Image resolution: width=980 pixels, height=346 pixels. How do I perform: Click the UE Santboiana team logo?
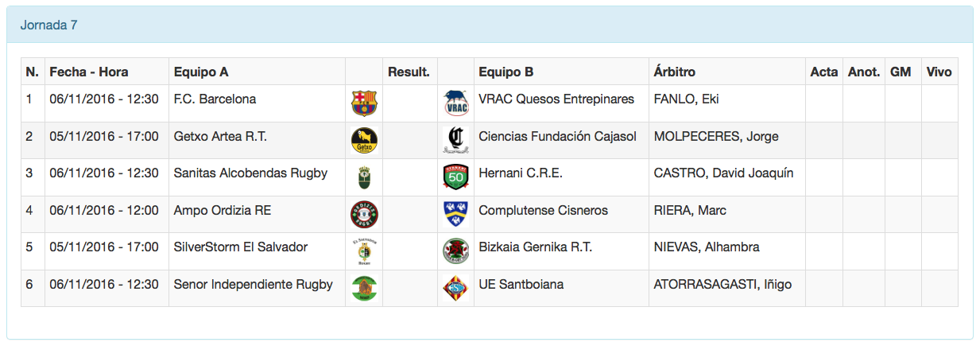pos(456,288)
